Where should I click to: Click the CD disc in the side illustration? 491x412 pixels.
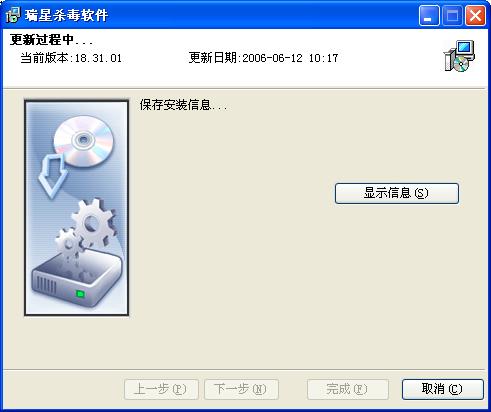pyautogui.click(x=84, y=141)
